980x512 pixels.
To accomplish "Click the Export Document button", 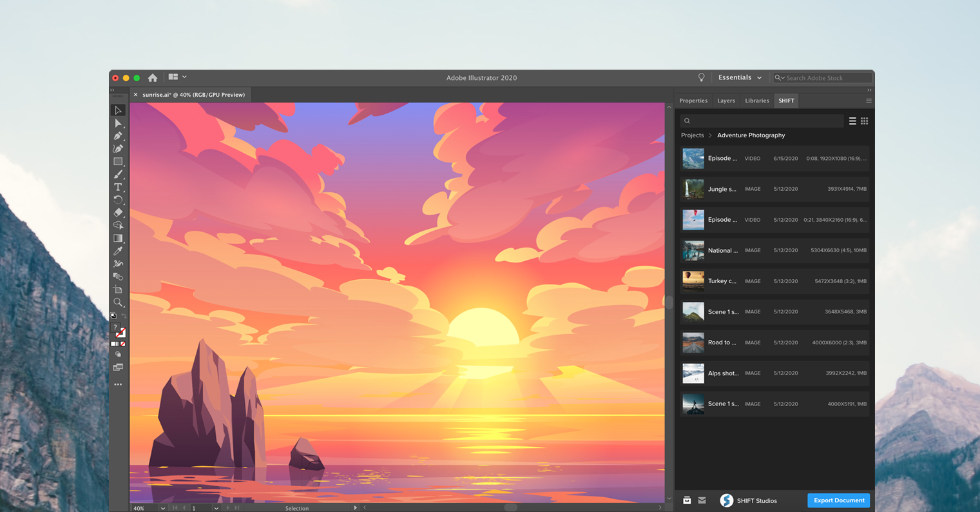I will pos(838,500).
